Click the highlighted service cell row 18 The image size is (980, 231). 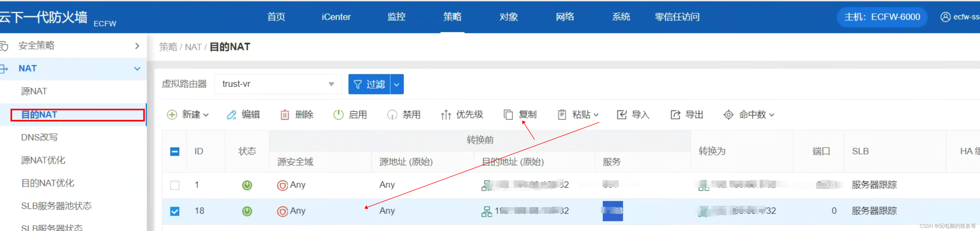[x=612, y=211]
